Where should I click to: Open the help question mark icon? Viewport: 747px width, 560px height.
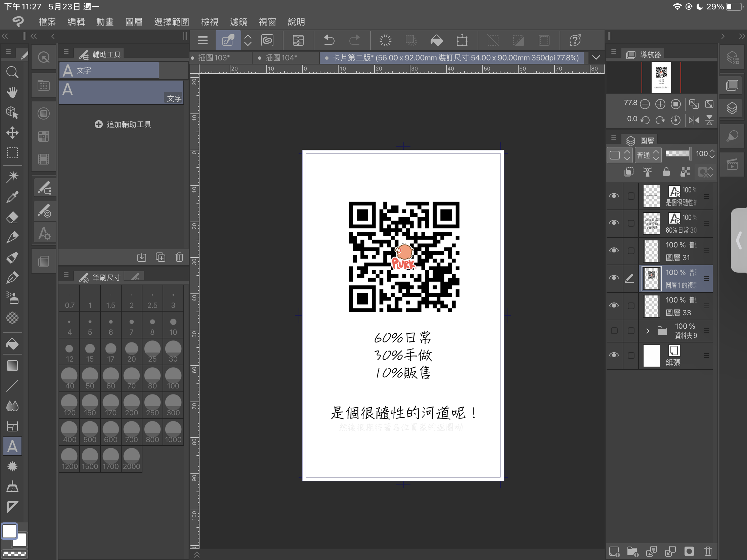pos(575,40)
